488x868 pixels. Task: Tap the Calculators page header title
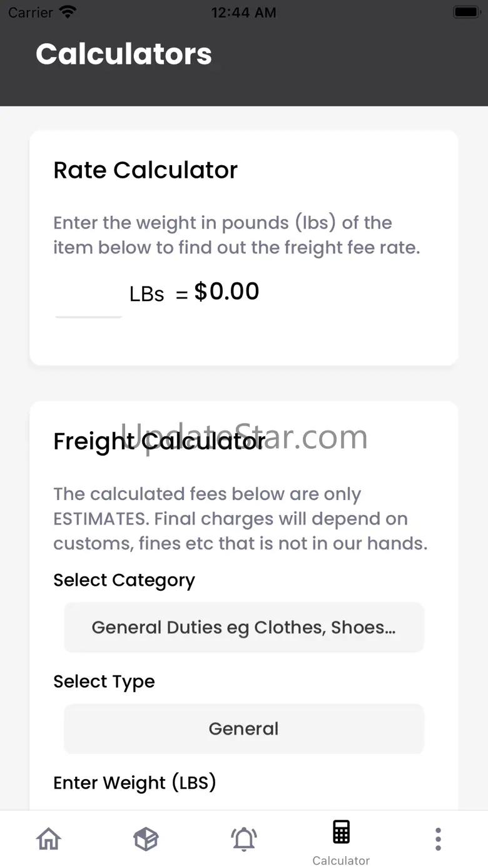coord(124,54)
